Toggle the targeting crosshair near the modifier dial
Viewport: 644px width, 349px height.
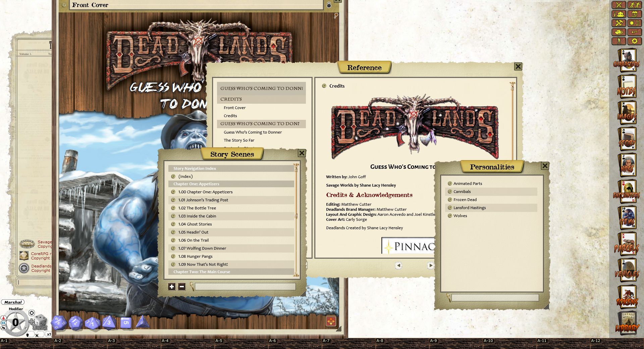(32, 313)
